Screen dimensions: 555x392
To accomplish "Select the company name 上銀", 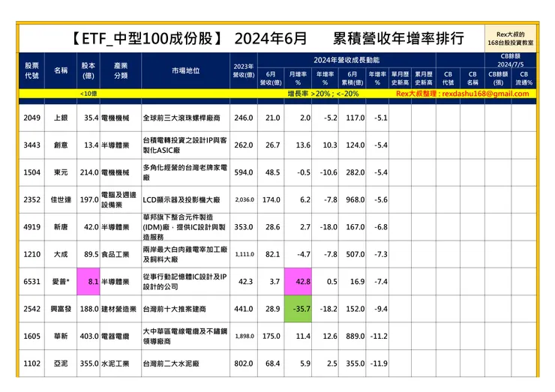I will [61, 118].
